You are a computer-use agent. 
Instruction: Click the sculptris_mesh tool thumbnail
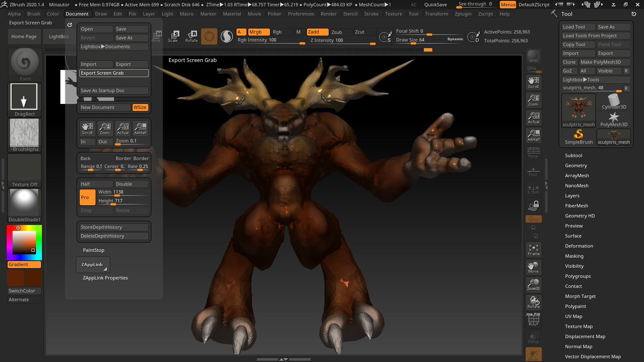tap(579, 110)
